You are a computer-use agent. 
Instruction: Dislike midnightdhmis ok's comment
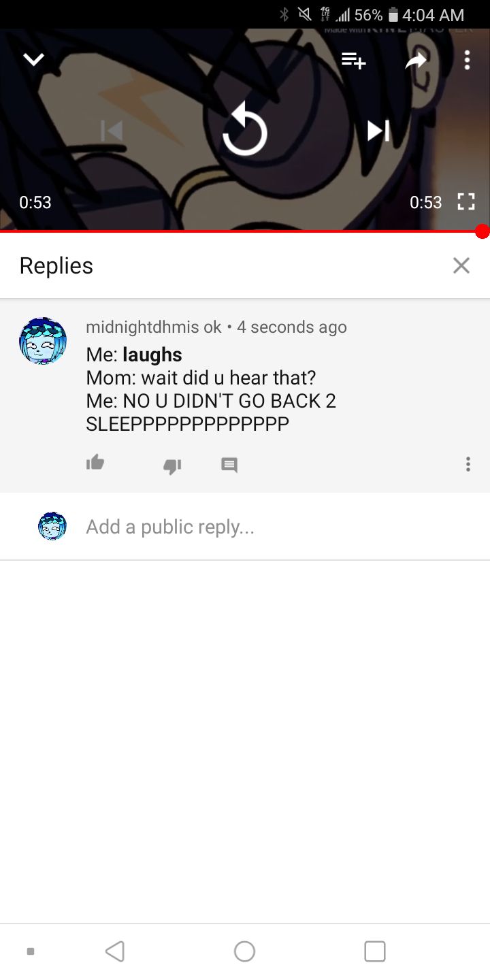tap(172, 466)
